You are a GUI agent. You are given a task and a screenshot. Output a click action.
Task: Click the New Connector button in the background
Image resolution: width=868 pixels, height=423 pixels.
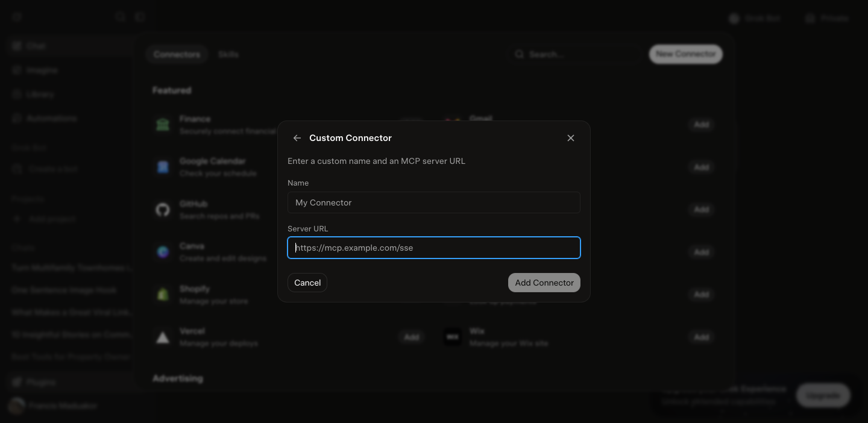(685, 54)
